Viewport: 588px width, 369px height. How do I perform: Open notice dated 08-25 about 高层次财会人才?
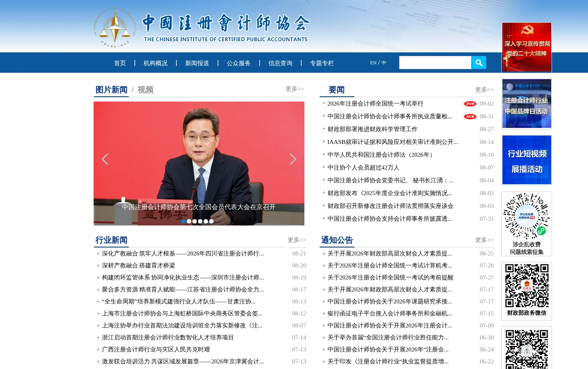[390, 253]
